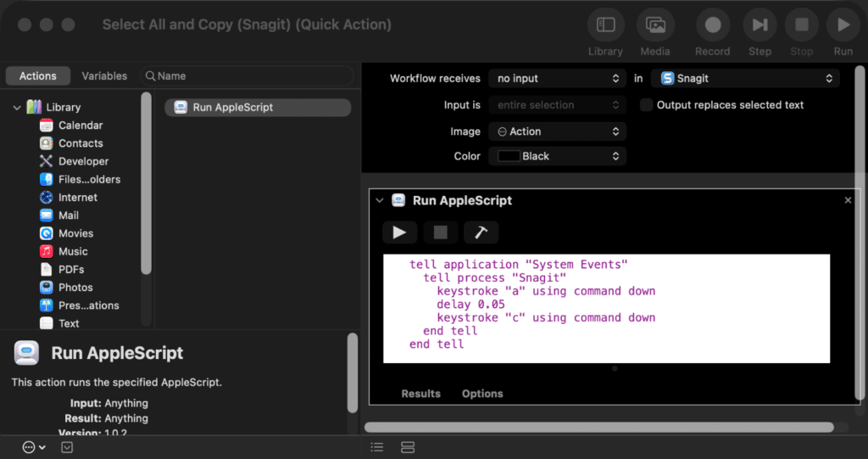Click inside the AppleScript code editor
This screenshot has height=459, width=868.
[x=606, y=309]
